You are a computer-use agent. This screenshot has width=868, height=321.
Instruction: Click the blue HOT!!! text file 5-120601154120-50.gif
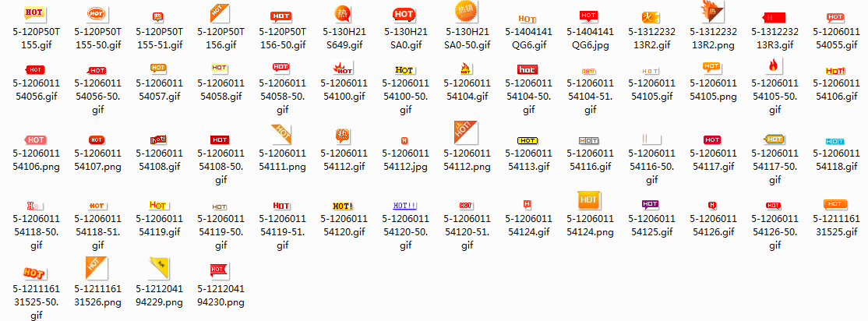[x=404, y=206]
